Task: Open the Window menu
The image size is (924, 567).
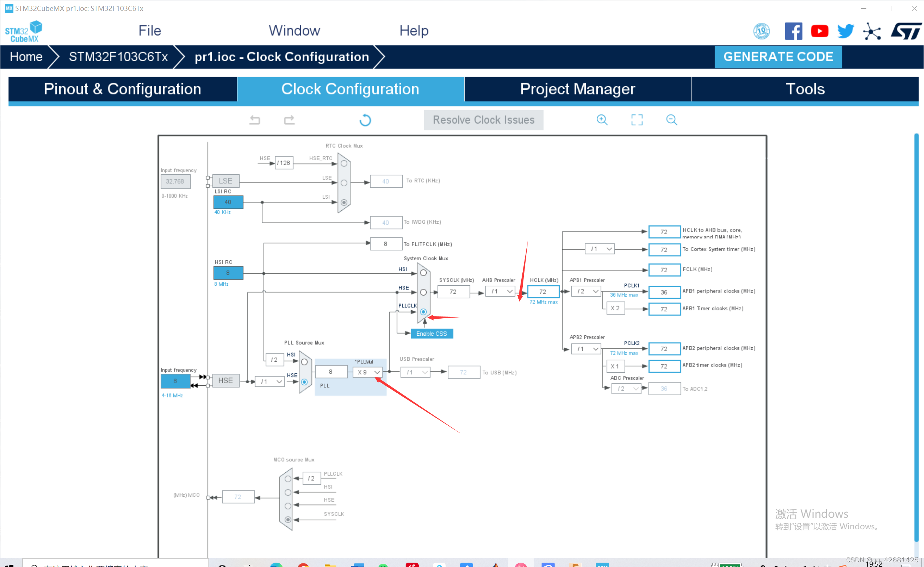Action: pos(294,31)
